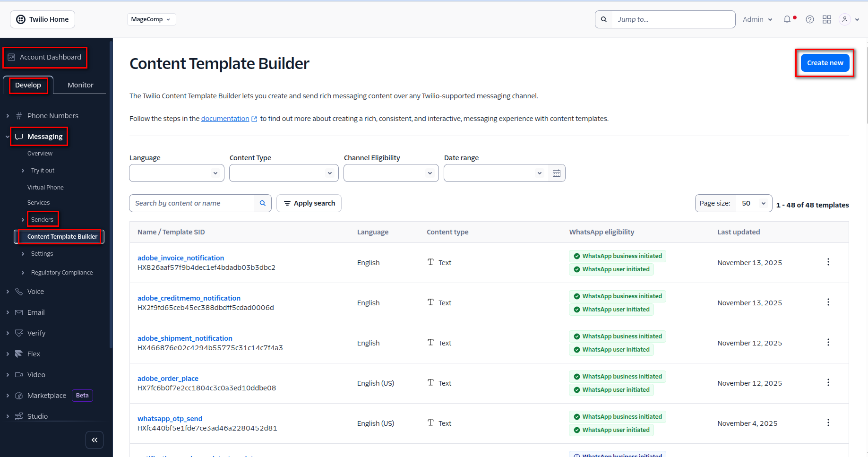Open the products grid icon in header

[827, 19]
